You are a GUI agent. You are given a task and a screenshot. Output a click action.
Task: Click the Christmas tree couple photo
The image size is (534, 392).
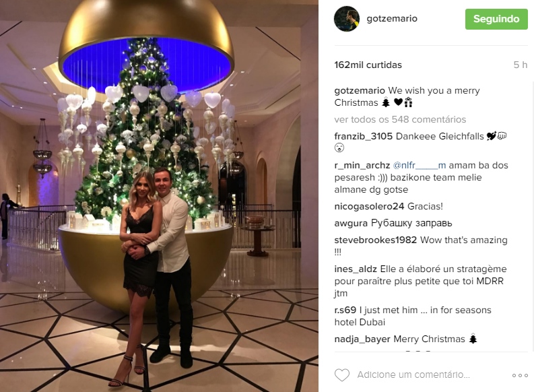(159, 196)
